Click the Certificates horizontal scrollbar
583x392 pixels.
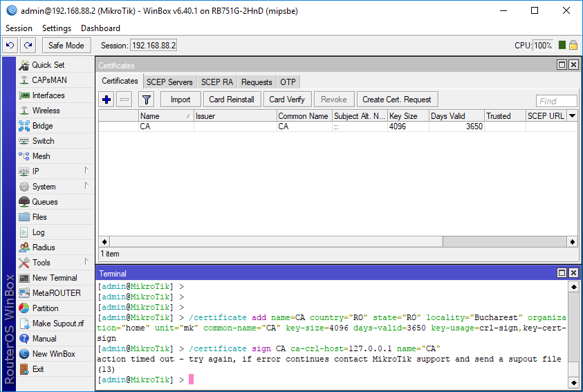coord(277,241)
